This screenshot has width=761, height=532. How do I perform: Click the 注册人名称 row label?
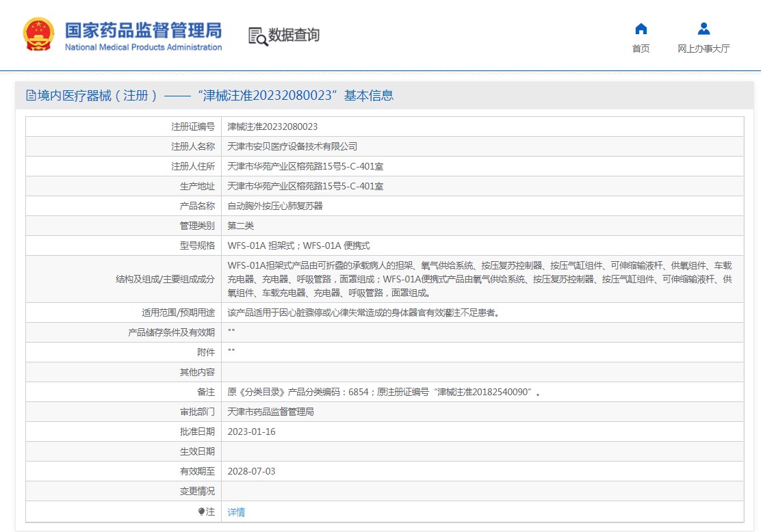tap(193, 146)
